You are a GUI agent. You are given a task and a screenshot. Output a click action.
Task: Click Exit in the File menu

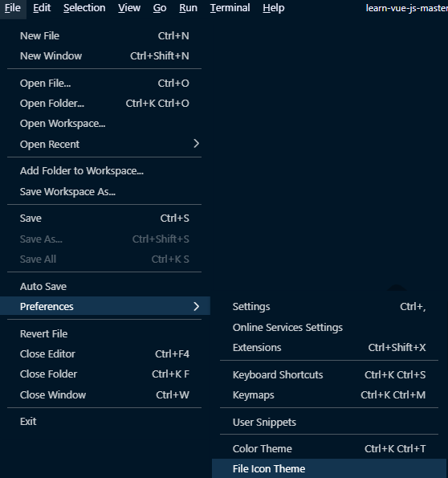[x=104, y=422]
